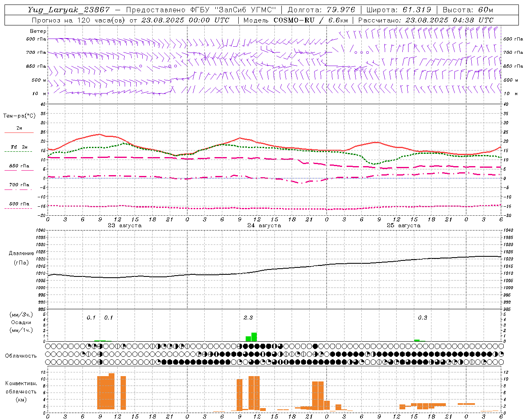The width and height of the screenshot is (525, 420).
Task: Click the Долгота: 79.976 value
Action: (x=321, y=10)
